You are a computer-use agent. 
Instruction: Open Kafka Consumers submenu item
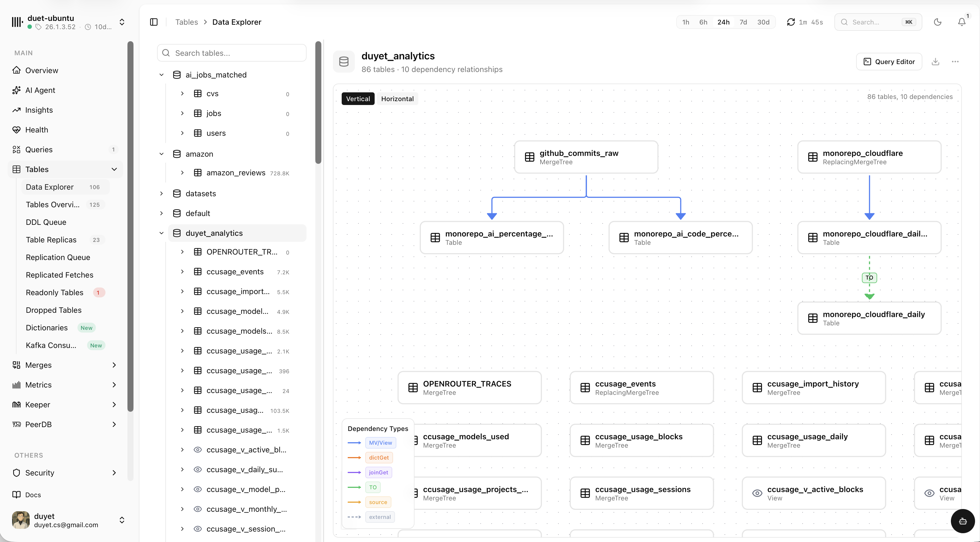(x=65, y=345)
